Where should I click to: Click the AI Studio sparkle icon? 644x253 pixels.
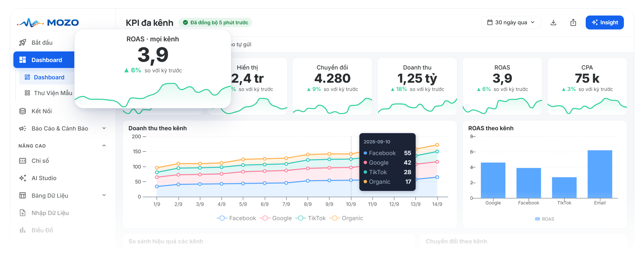pyautogui.click(x=23, y=178)
